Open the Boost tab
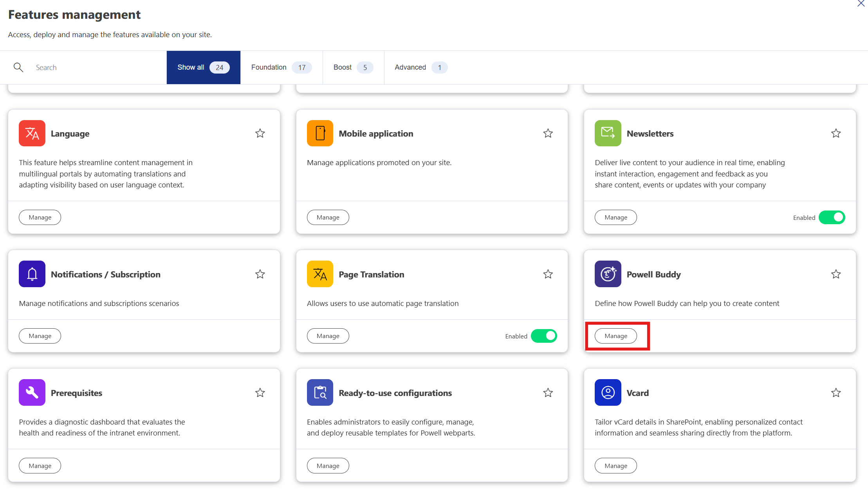This screenshot has width=868, height=493. click(x=353, y=67)
